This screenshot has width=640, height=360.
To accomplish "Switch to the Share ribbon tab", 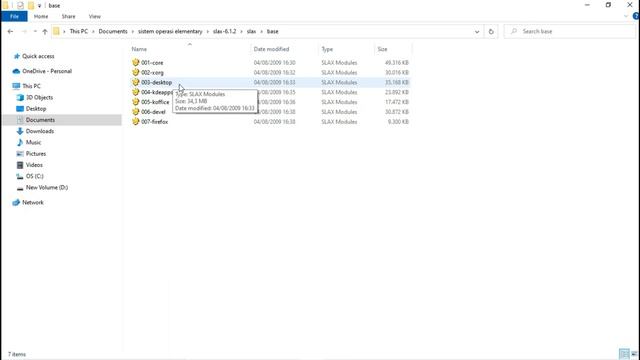I will pyautogui.click(x=68, y=16).
